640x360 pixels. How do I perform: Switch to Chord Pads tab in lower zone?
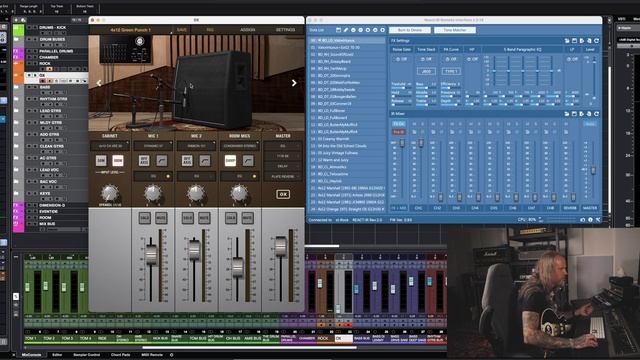click(x=120, y=355)
